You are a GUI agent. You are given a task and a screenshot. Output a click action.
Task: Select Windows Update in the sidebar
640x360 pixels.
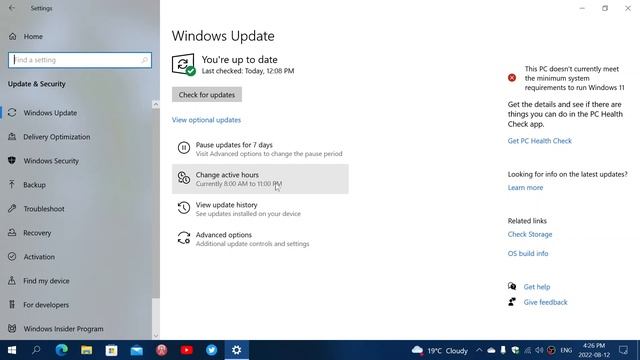50,113
